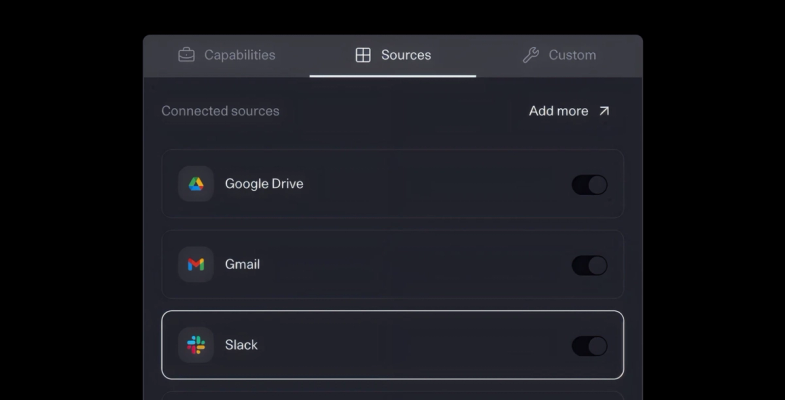Click the briefcase icon beside Capabilities
The width and height of the screenshot is (785, 400).
click(187, 55)
